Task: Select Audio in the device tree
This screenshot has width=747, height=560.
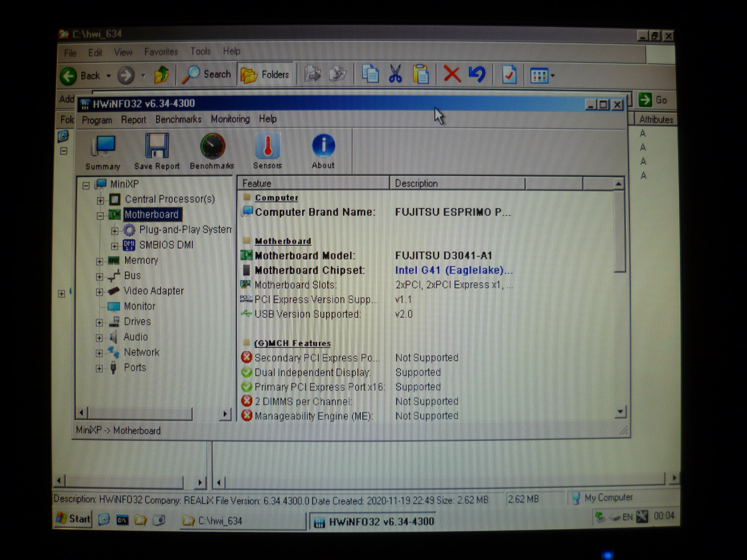Action: click(135, 337)
